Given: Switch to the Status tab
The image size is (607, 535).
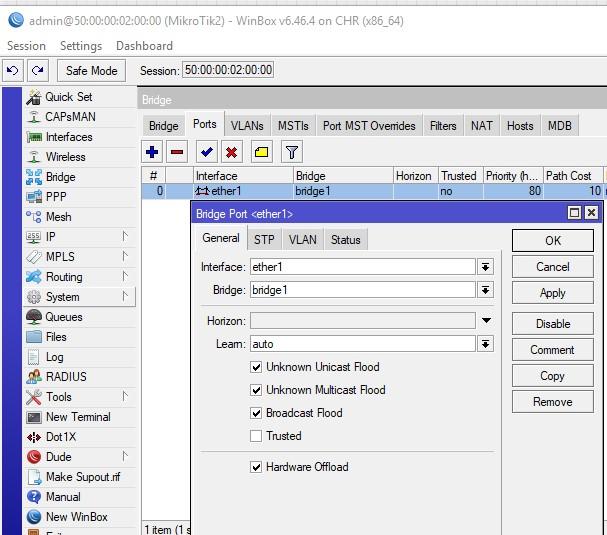Looking at the screenshot, I should pos(346,240).
